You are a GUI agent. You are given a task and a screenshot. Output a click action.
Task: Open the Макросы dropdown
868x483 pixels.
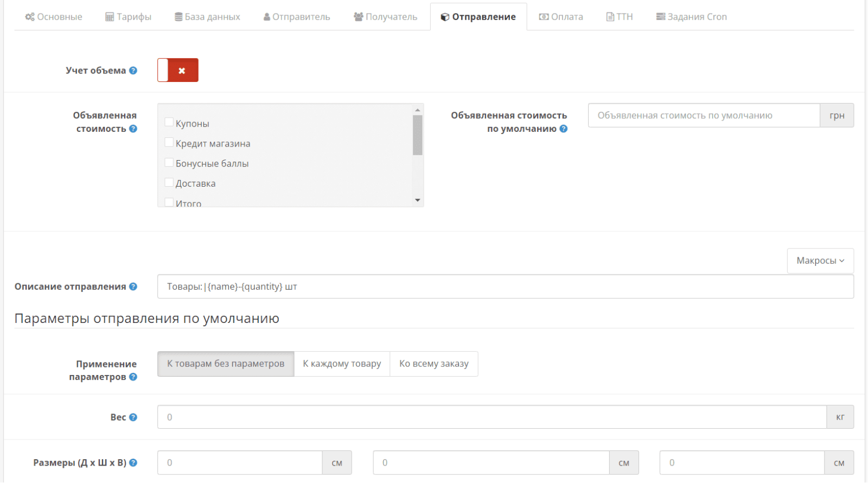pyautogui.click(x=820, y=260)
